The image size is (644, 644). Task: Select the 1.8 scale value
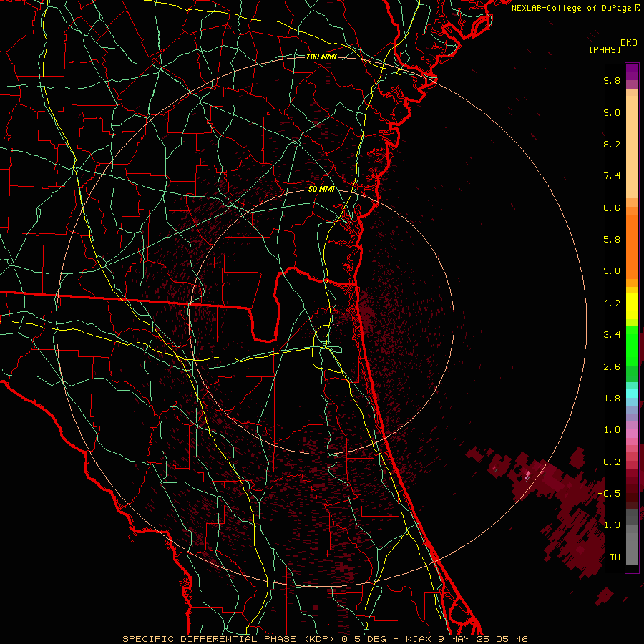(612, 399)
